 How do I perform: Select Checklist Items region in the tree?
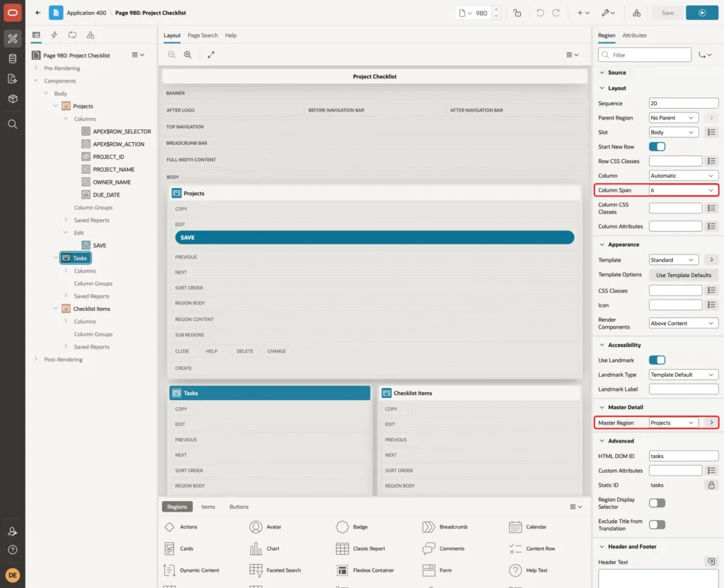pyautogui.click(x=91, y=309)
